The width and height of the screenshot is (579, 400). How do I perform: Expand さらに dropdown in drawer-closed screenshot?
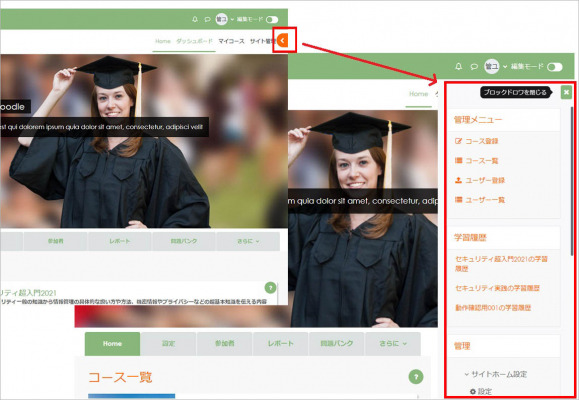[248, 241]
